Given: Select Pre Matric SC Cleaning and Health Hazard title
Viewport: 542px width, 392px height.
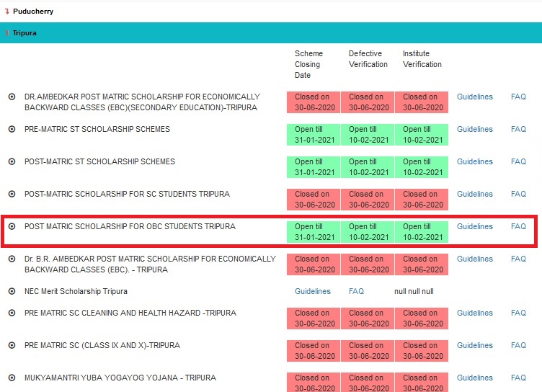Looking at the screenshot, I should (x=130, y=313).
